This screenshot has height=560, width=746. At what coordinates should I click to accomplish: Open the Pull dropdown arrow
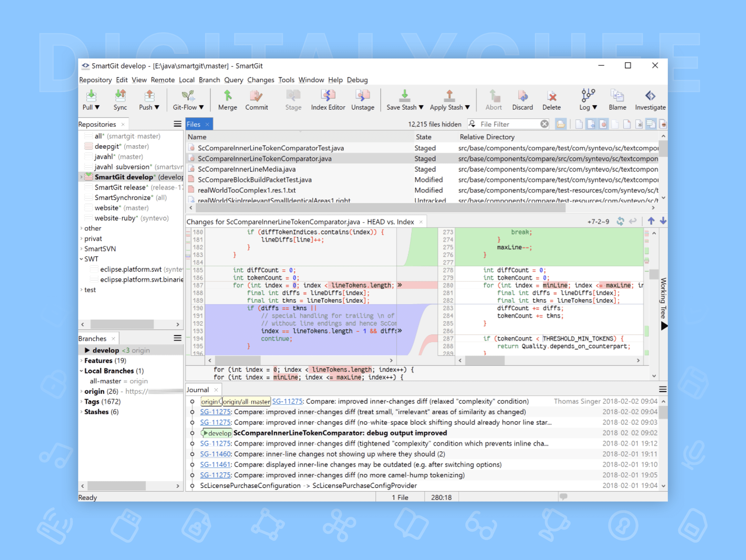pyautogui.click(x=97, y=107)
